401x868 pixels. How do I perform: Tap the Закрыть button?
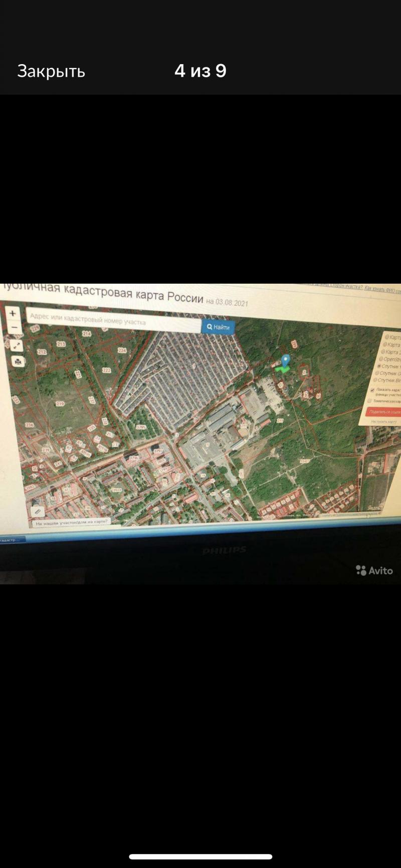(51, 71)
